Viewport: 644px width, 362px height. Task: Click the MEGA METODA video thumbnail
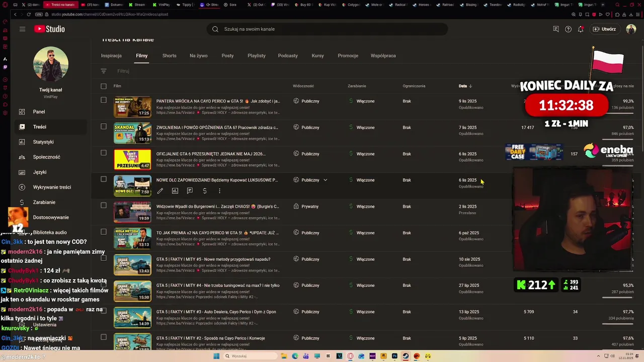[x=132, y=238]
